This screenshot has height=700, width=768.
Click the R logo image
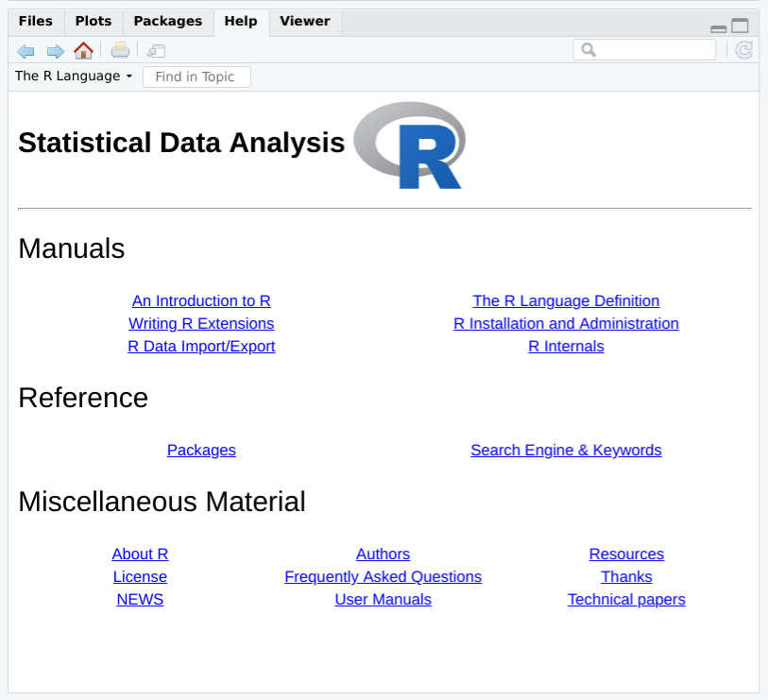(410, 145)
